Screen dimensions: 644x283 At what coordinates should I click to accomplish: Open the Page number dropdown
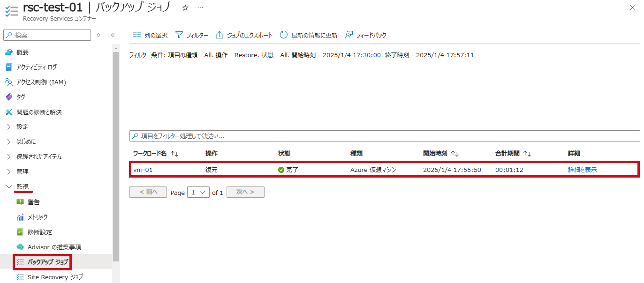(198, 192)
